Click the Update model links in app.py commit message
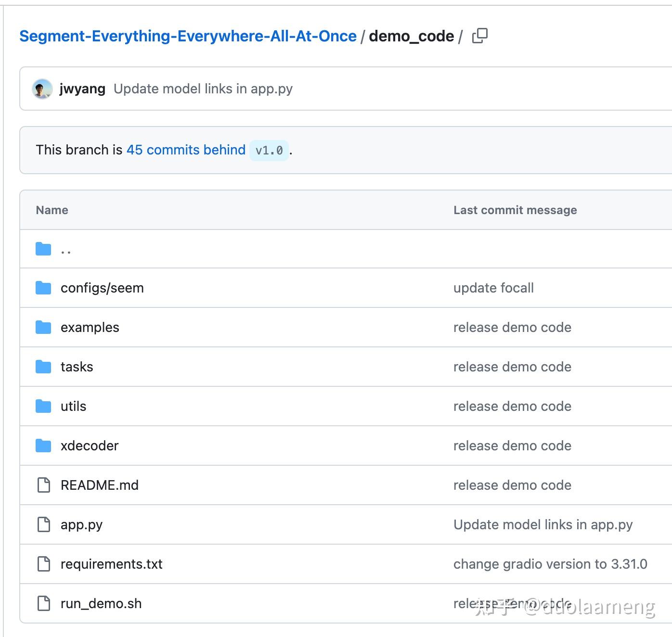 tap(203, 89)
